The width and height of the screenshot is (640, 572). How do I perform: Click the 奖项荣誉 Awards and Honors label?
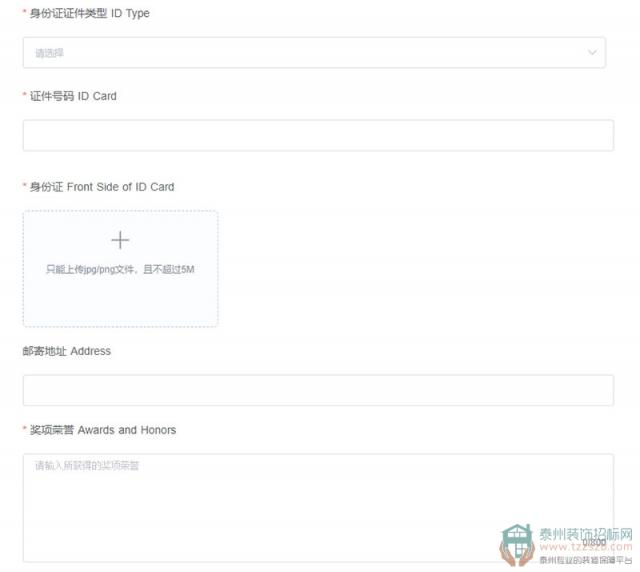(103, 430)
